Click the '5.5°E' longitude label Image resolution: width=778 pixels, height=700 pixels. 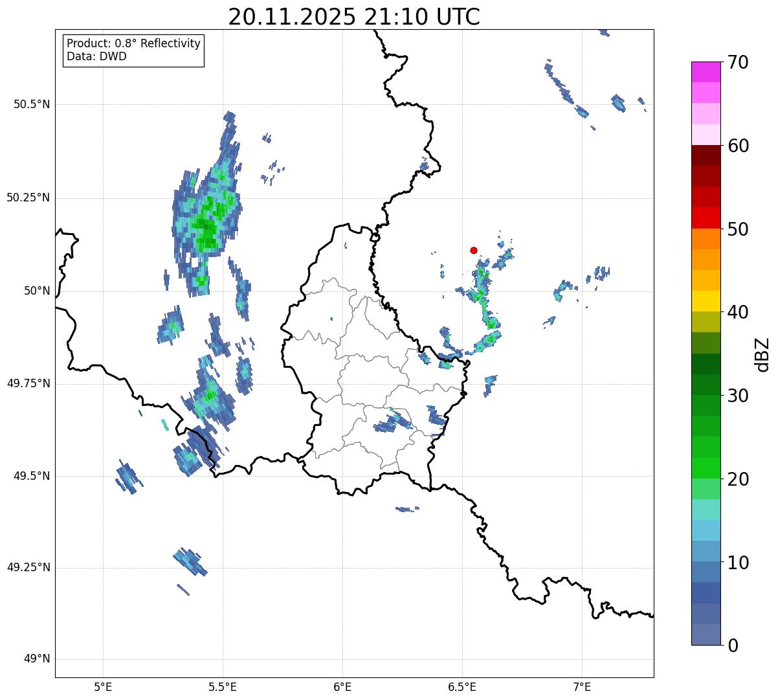pos(223,686)
